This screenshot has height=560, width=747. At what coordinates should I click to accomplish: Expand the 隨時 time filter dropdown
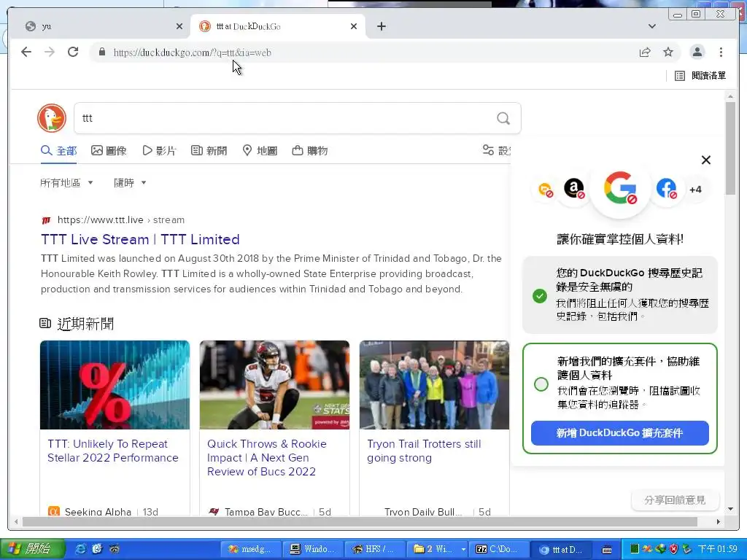coord(130,183)
